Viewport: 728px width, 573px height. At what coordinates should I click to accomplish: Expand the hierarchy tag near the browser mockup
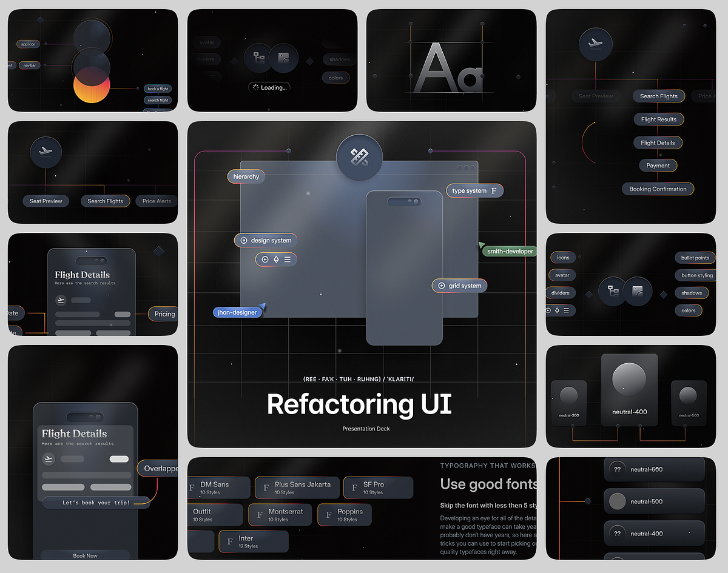246,176
